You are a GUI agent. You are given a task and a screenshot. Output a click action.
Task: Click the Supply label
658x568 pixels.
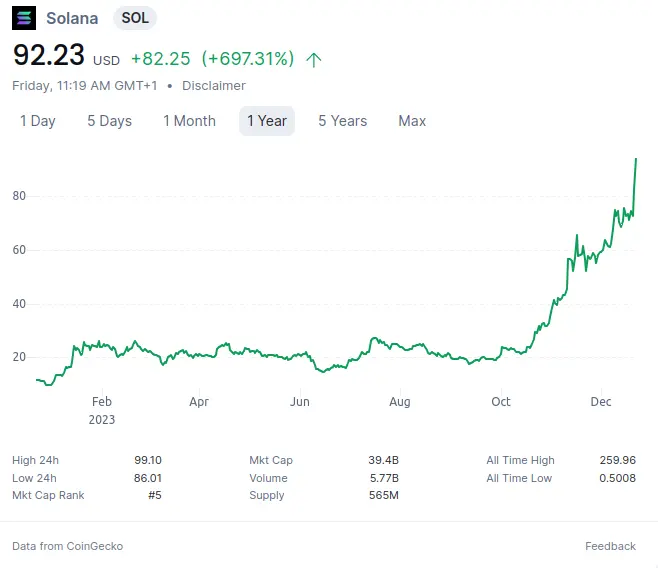click(266, 495)
